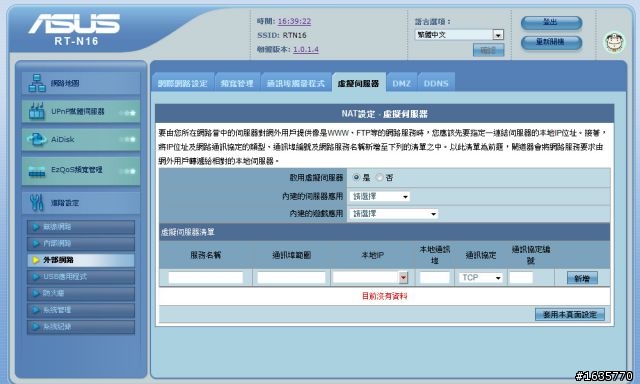Open the TCP protocol dropdown
Image resolution: width=640 pixels, height=384 pixels.
(481, 277)
